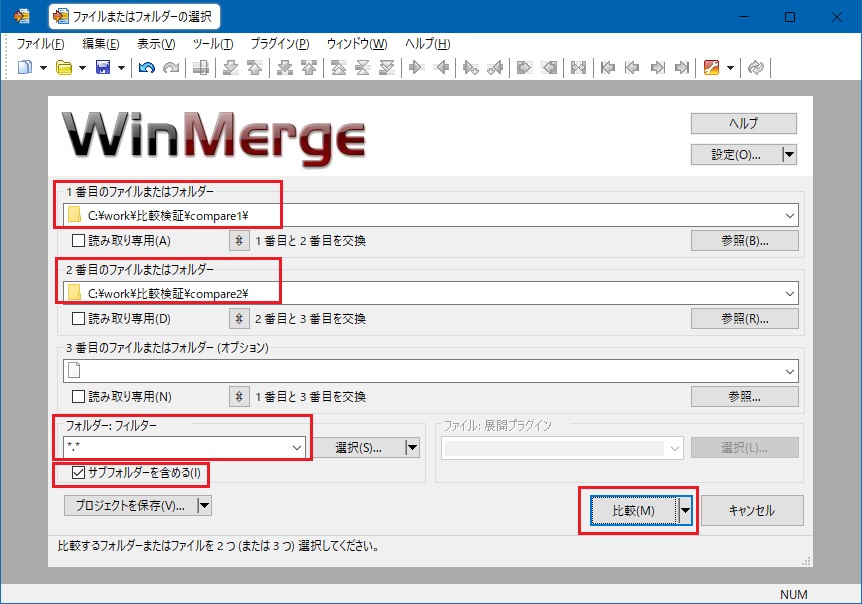Click the swap 2nd and 3rd icon
The image size is (862, 604).
[239, 318]
